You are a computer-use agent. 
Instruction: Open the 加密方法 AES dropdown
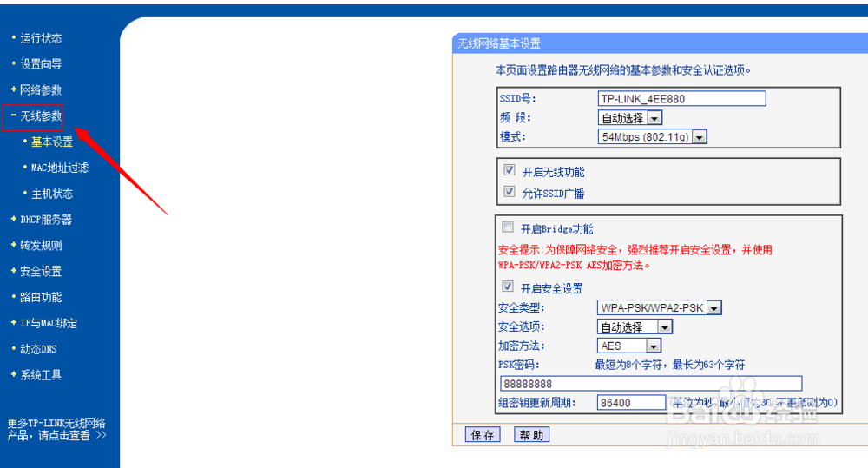(x=628, y=346)
